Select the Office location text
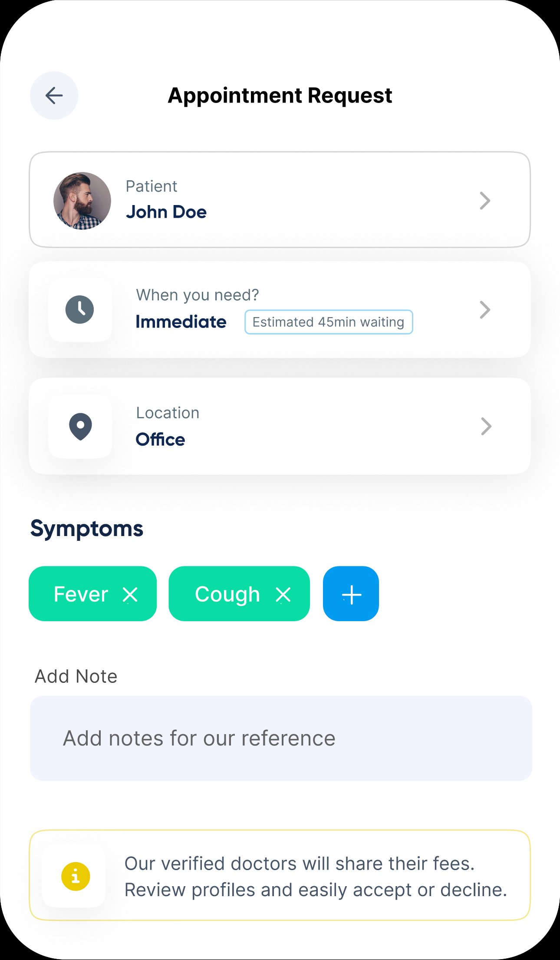This screenshot has height=960, width=560. click(x=161, y=440)
